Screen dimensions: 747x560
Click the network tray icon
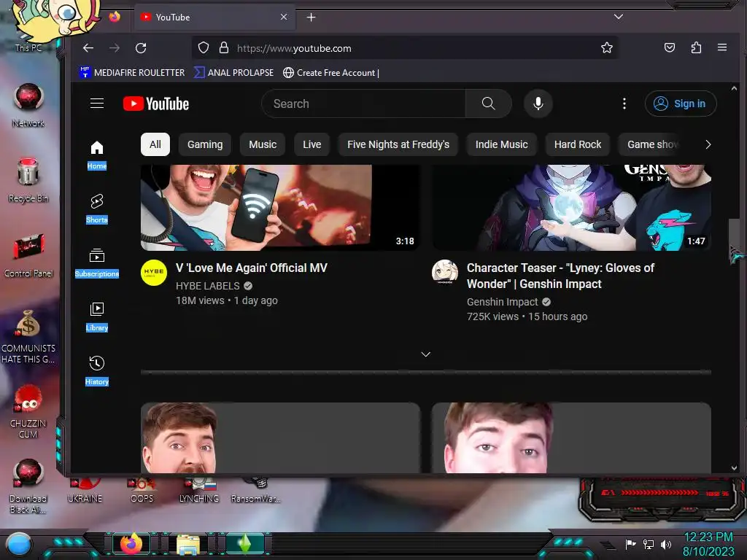tap(649, 544)
